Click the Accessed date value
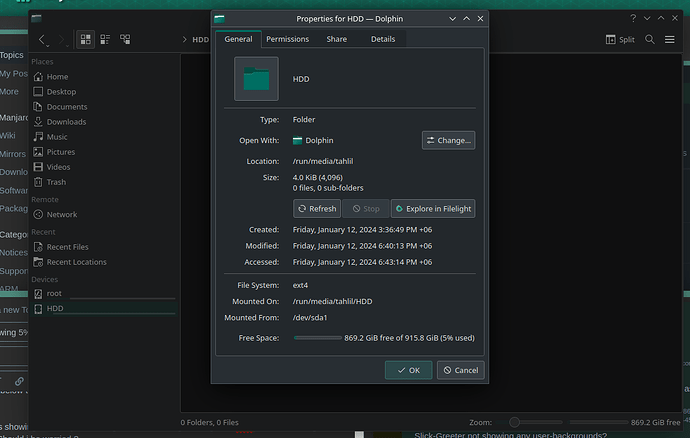Viewport: 690px width, 438px height. (x=362, y=262)
